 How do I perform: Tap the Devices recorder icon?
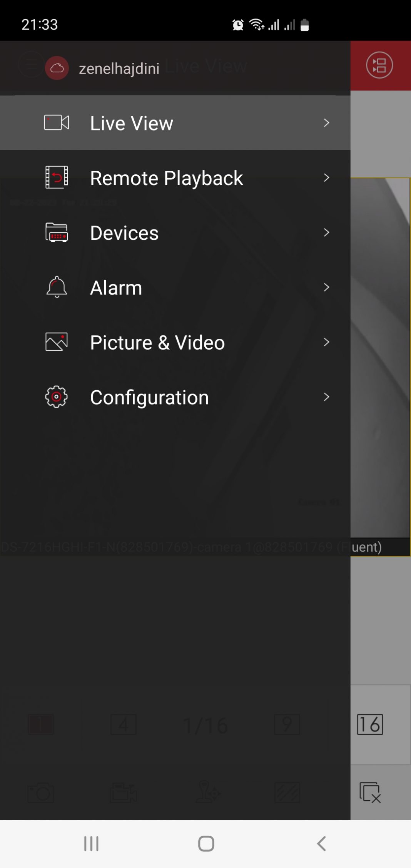pos(57,232)
